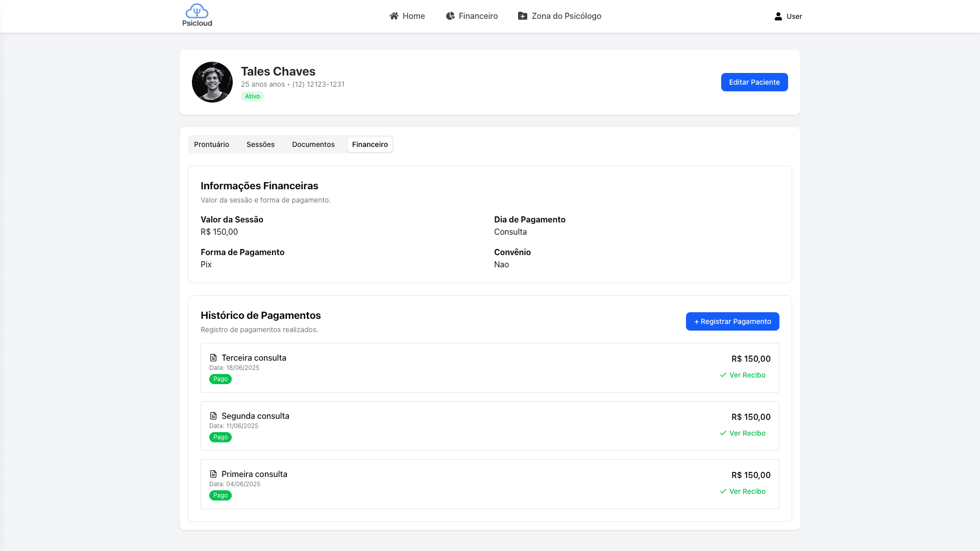Switch to the Prontuário tab
980x551 pixels.
click(211, 144)
